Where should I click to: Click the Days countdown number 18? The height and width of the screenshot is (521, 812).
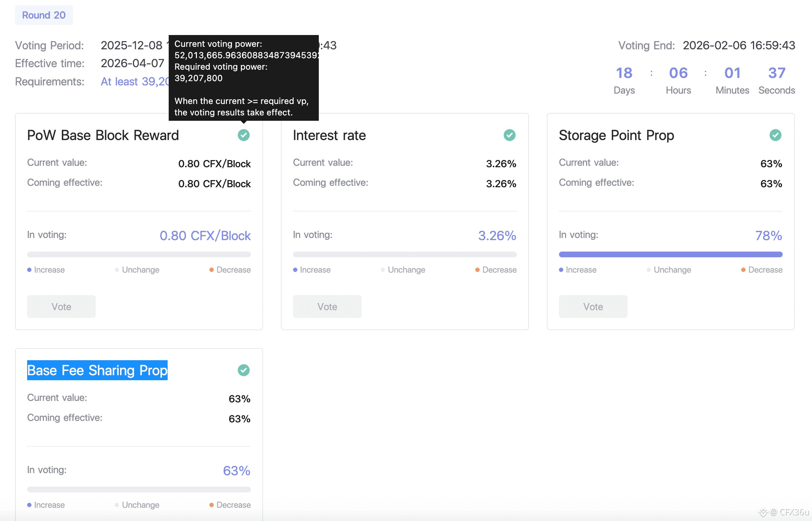[x=624, y=73]
